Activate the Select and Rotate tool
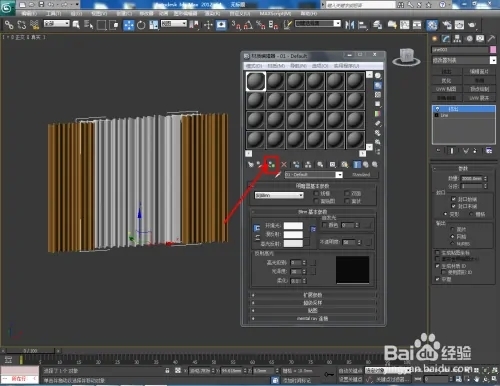500x386 pixels. pos(141,25)
